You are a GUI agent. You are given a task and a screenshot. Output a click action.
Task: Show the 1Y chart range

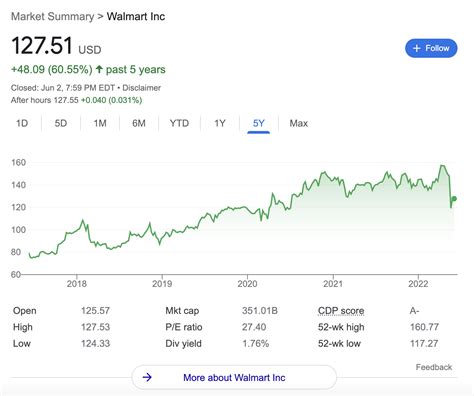(220, 123)
